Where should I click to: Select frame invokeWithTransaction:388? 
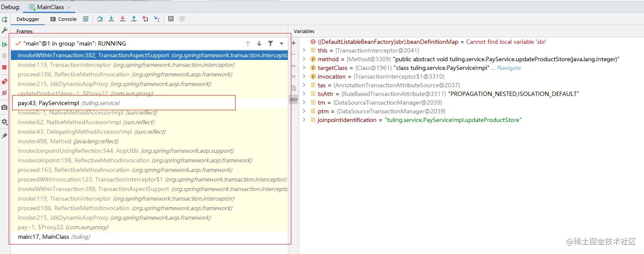pyautogui.click(x=149, y=189)
